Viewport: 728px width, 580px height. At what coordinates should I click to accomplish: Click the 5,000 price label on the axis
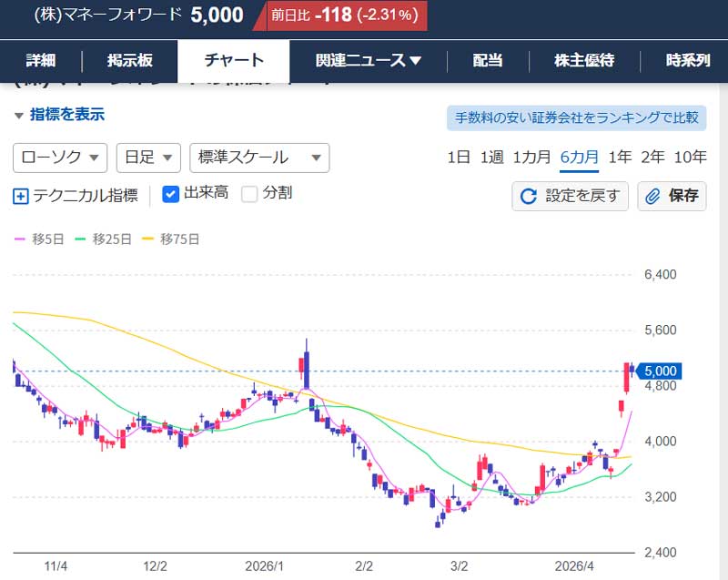click(658, 371)
